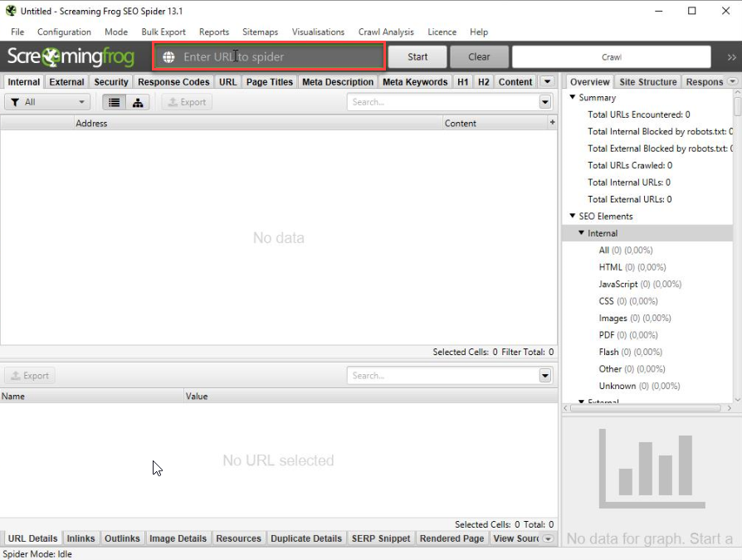
Task: Open top search box options dropdown
Action: [545, 102]
